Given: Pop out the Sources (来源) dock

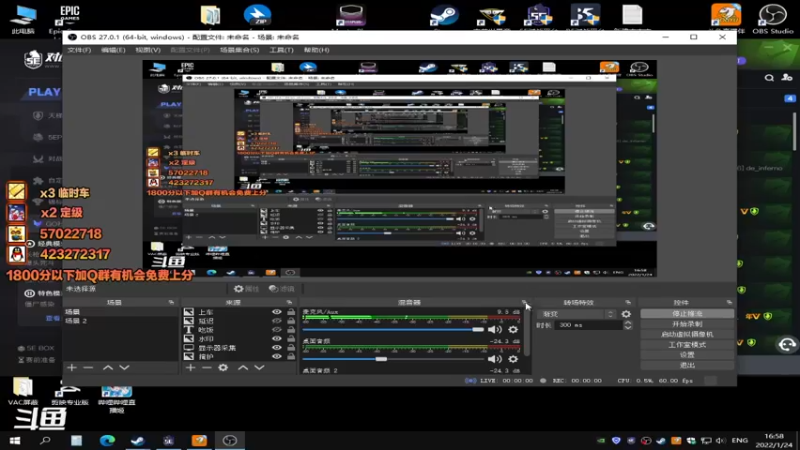Looking at the screenshot, I should click(289, 303).
